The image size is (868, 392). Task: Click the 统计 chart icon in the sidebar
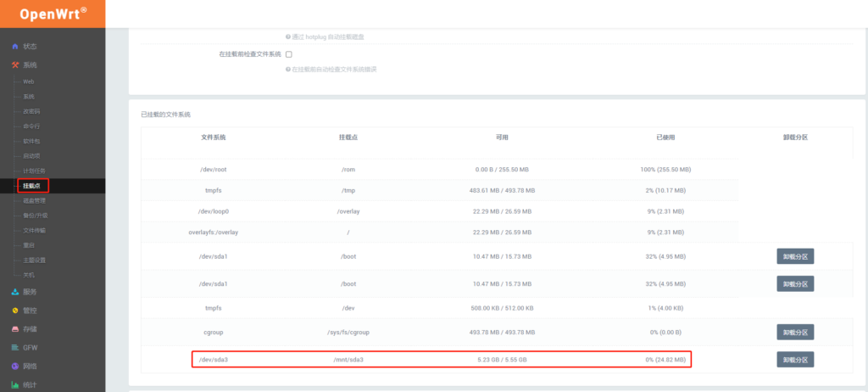(14, 384)
